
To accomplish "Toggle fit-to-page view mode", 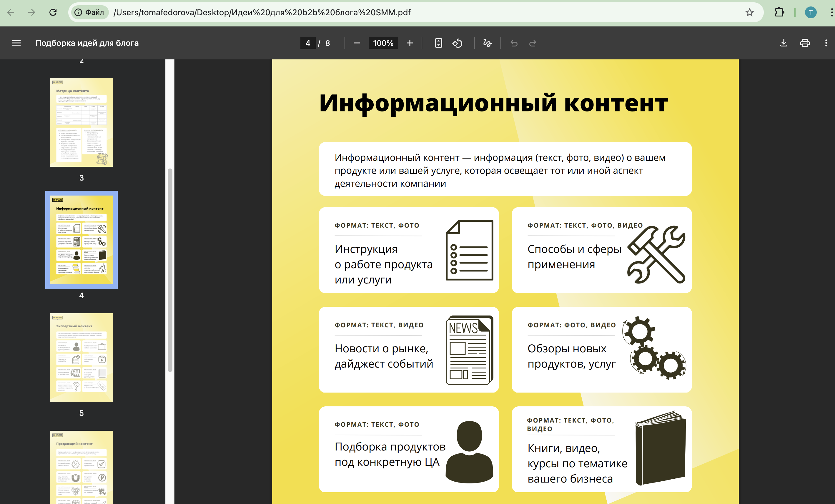I will [438, 43].
